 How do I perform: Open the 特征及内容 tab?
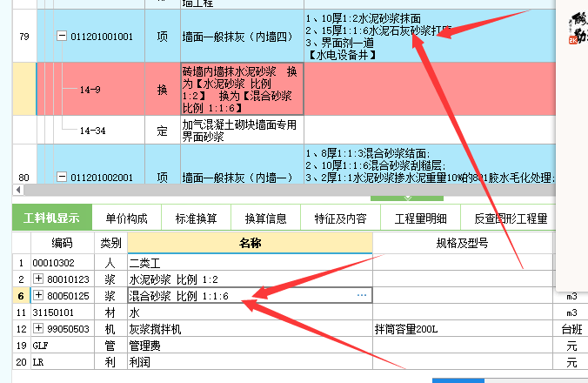(x=340, y=218)
